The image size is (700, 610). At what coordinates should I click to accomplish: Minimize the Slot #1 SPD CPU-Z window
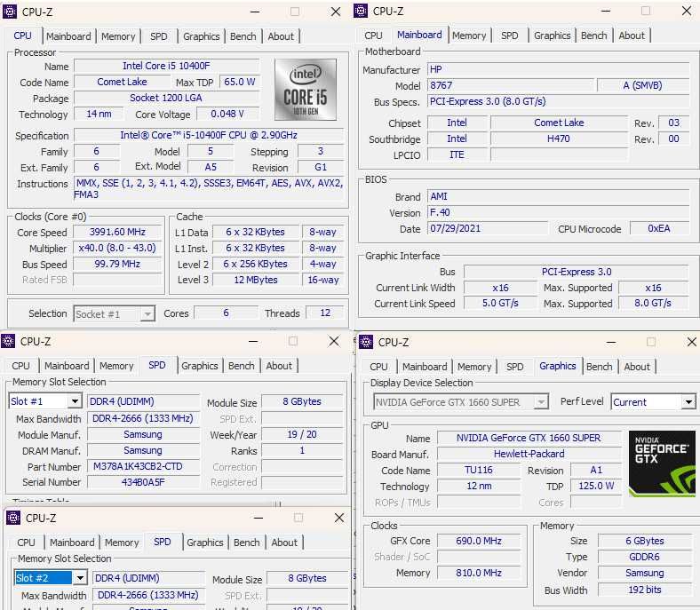coord(253,341)
